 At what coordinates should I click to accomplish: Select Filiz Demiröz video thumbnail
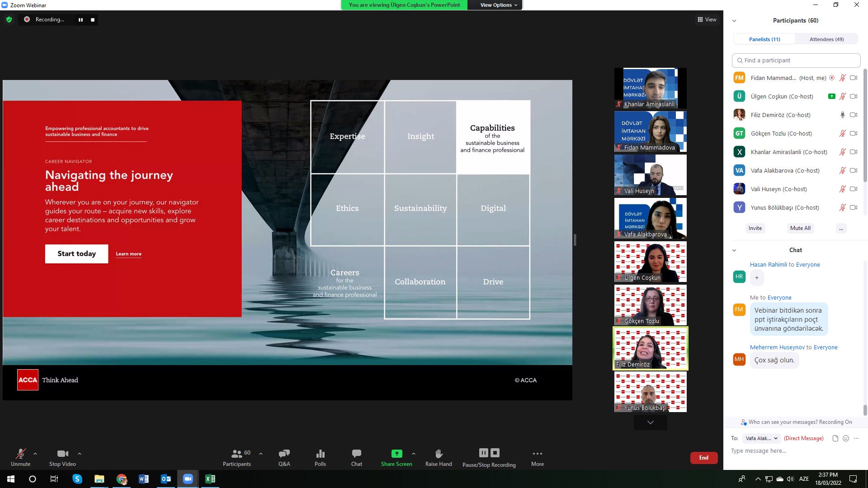[x=651, y=348]
